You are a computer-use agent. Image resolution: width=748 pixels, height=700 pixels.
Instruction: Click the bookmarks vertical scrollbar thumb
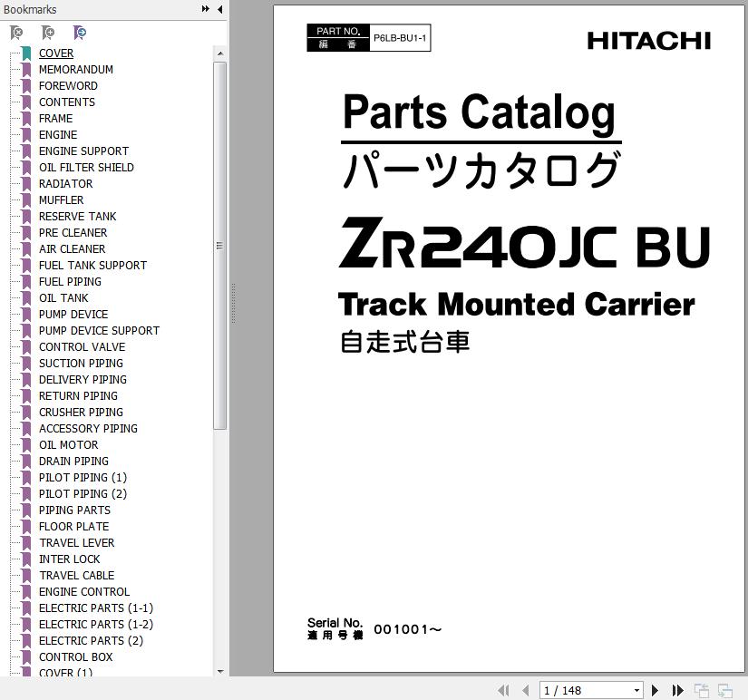click(x=220, y=246)
